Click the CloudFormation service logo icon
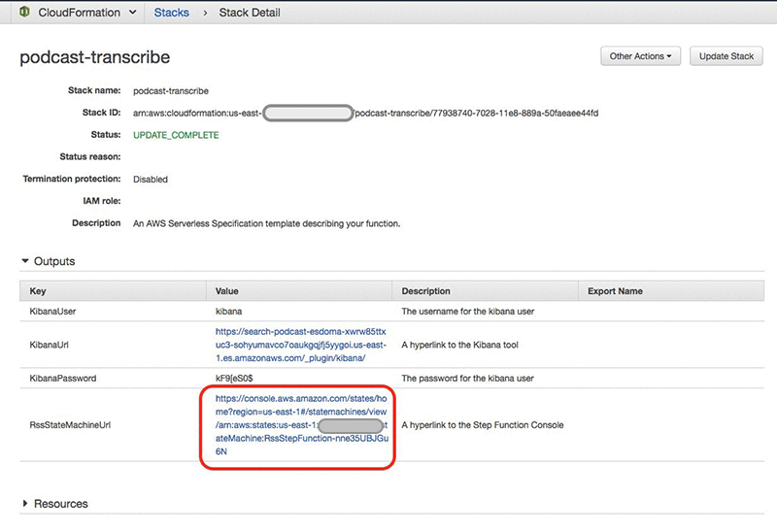Screen dimensions: 777x532 (x=25, y=12)
